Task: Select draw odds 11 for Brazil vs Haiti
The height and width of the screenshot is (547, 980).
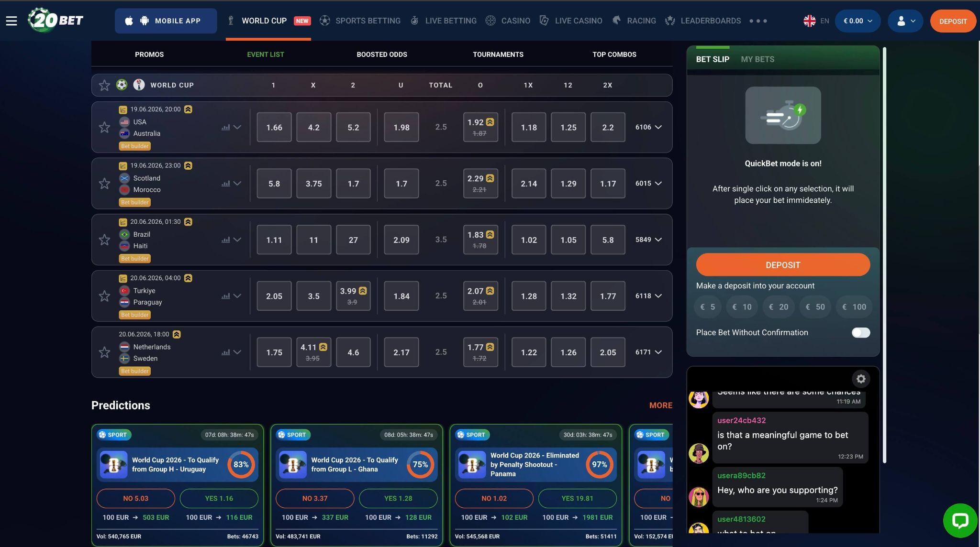Action: (313, 240)
